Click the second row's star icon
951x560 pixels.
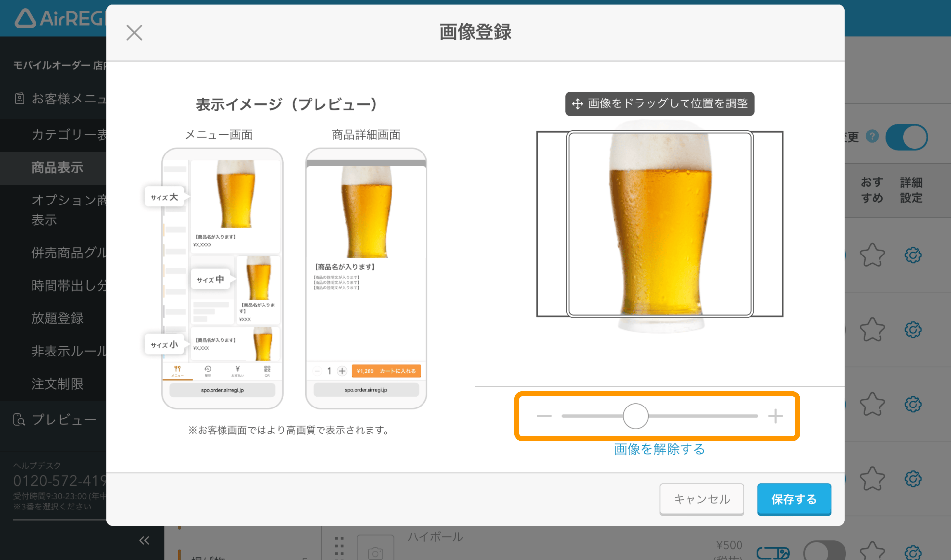872,330
